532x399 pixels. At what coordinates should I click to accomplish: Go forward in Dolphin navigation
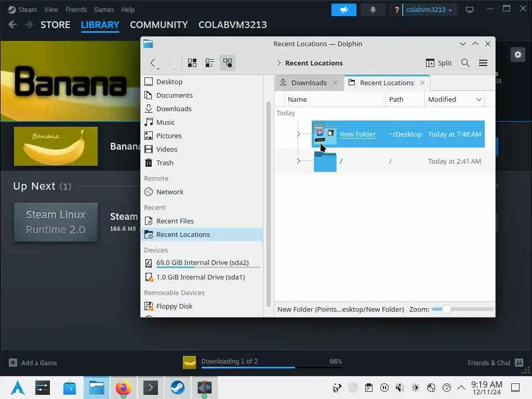coord(170,63)
